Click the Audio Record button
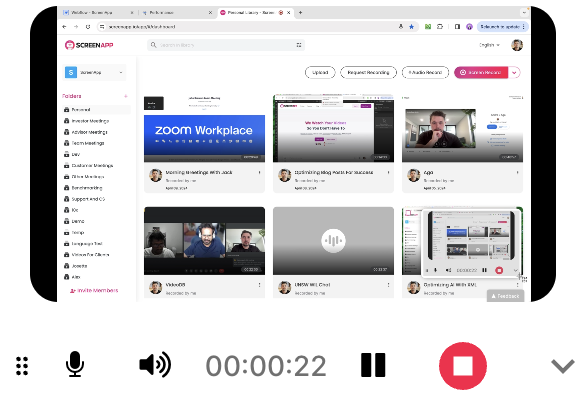Screen dimensions: 588x402 tap(425, 72)
